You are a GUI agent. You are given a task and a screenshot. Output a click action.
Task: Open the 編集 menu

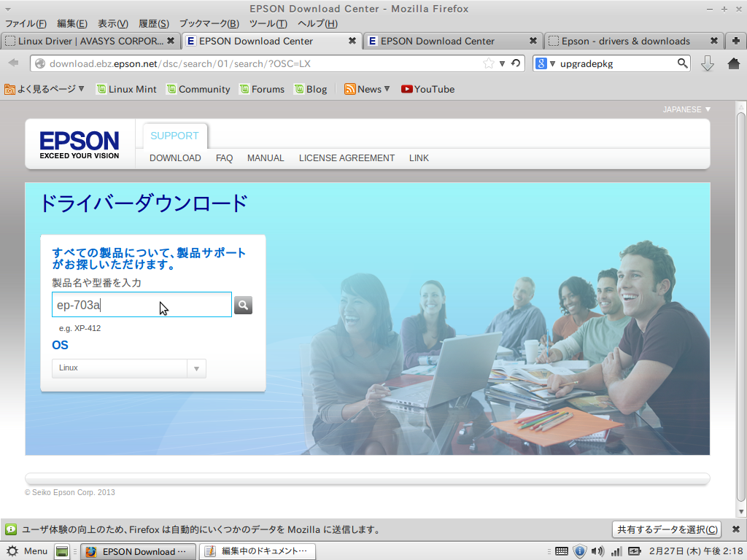[72, 23]
